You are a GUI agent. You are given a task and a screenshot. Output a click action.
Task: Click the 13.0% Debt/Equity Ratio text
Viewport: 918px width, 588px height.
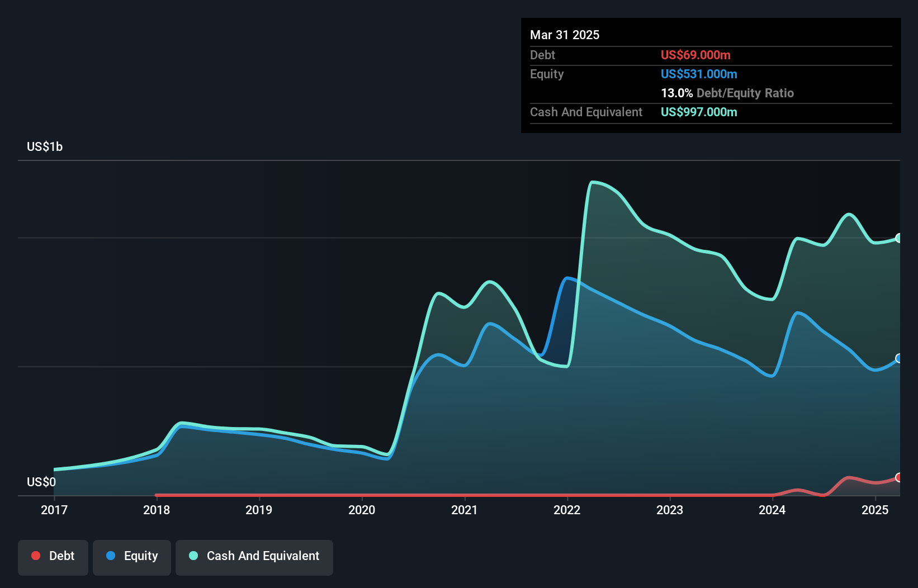click(727, 93)
